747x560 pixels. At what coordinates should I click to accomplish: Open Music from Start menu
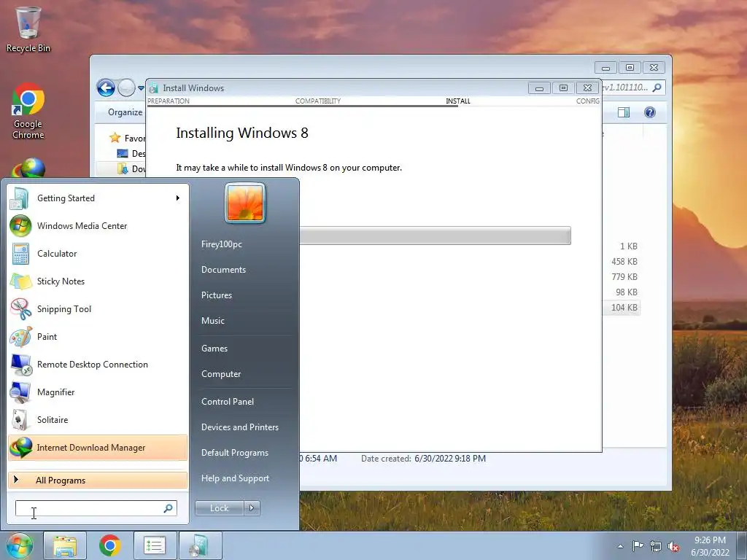(x=212, y=321)
